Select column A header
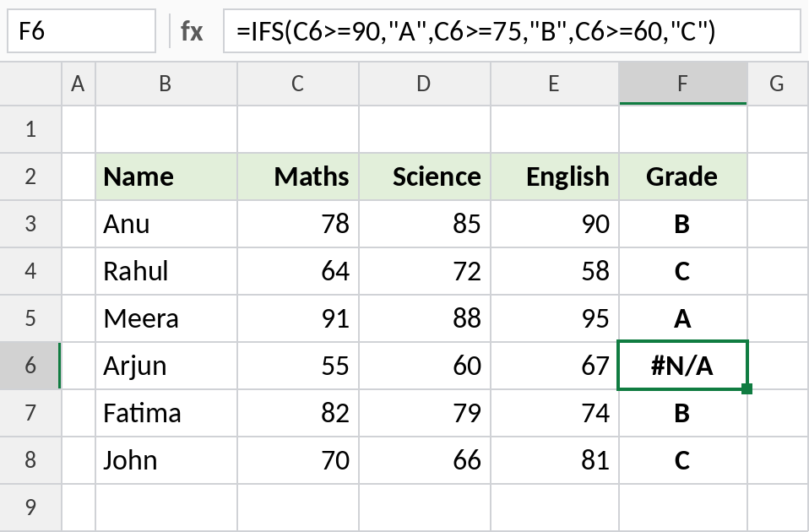 click(79, 84)
